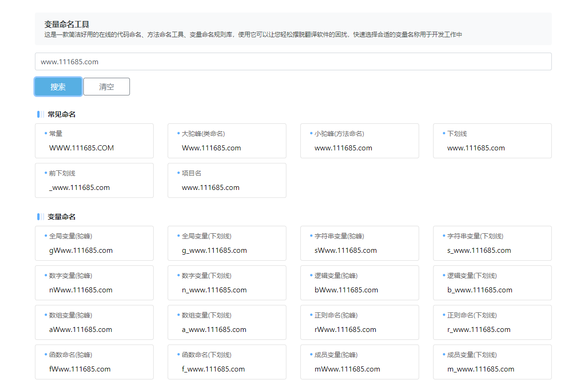This screenshot has height=392, width=570.
Task: Focus the variable name input field
Action: tap(293, 61)
